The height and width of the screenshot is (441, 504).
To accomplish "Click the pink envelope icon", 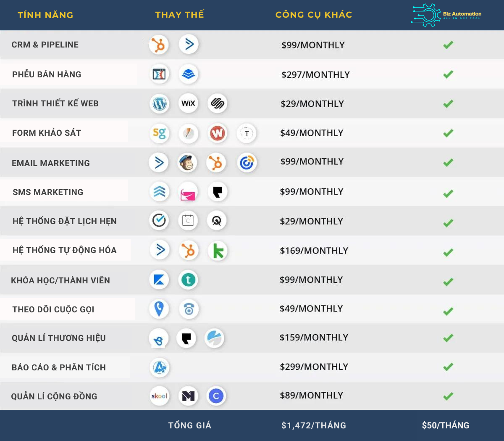I will click(x=188, y=193).
